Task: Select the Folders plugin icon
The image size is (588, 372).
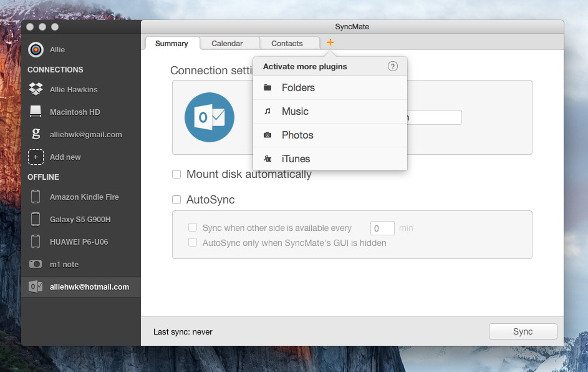Action: tap(268, 87)
